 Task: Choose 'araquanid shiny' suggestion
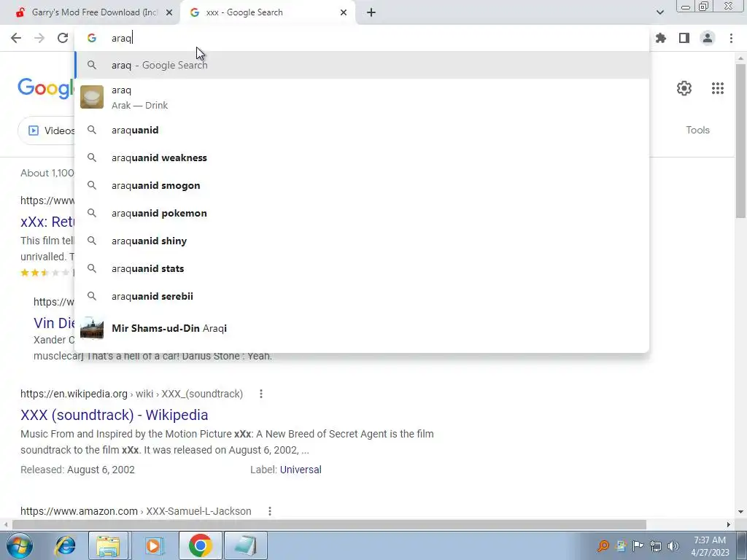tap(362, 241)
